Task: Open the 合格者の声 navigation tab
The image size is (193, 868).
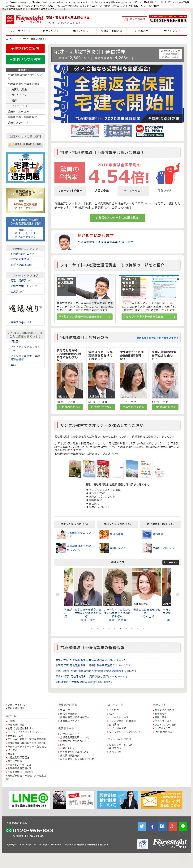Action: [141, 31]
